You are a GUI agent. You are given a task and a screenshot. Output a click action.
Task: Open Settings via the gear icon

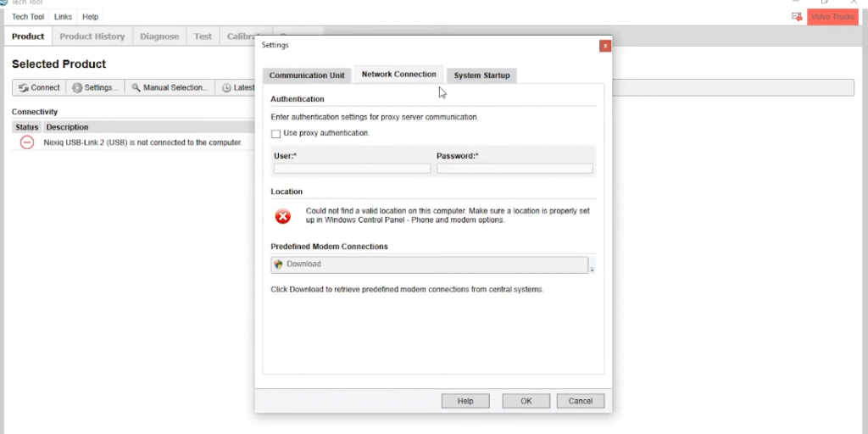[77, 87]
